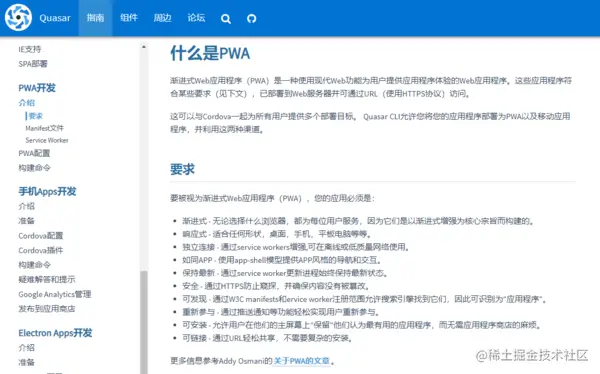
Task: Click the 重新参与 bullet item text
Action: coord(280,312)
